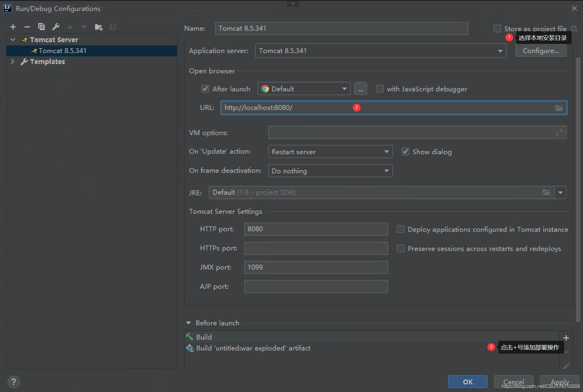This screenshot has height=392, width=583.
Task: Open the Application server dropdown
Action: pos(381,51)
